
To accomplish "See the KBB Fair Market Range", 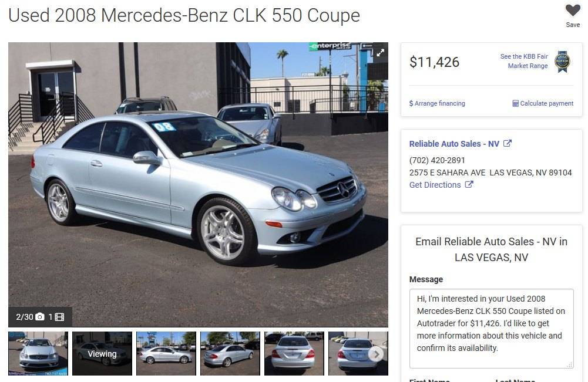I will coord(524,61).
